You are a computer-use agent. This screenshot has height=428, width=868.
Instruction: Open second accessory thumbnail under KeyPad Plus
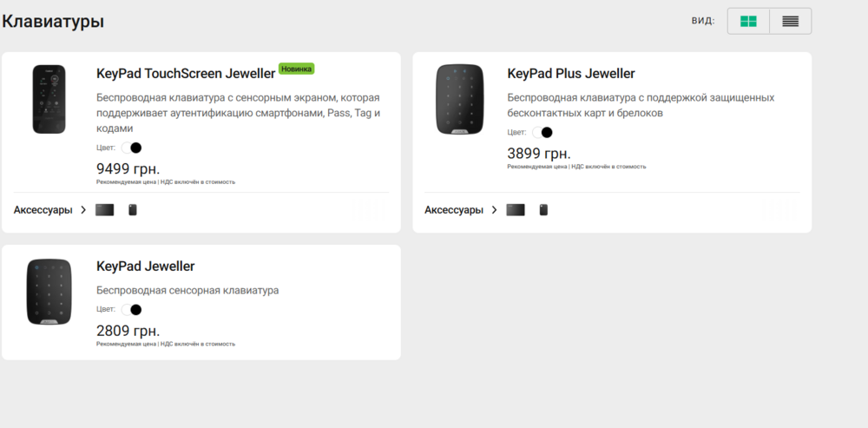pos(543,210)
